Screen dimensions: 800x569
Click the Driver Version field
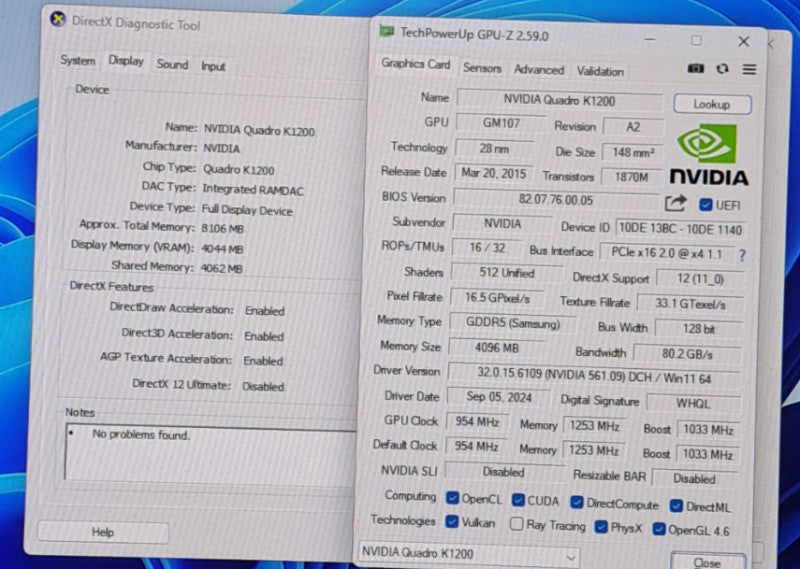[x=593, y=376]
